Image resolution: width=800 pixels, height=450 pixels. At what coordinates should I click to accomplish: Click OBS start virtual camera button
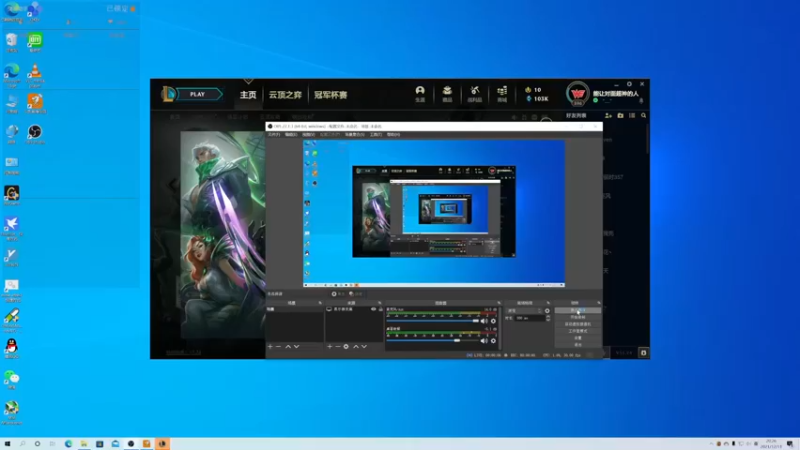point(578,324)
